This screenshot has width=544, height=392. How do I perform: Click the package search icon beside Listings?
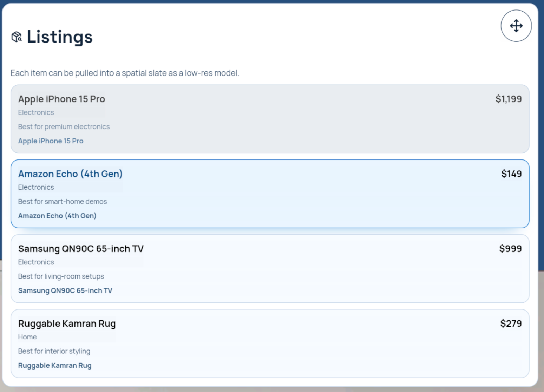coord(17,37)
